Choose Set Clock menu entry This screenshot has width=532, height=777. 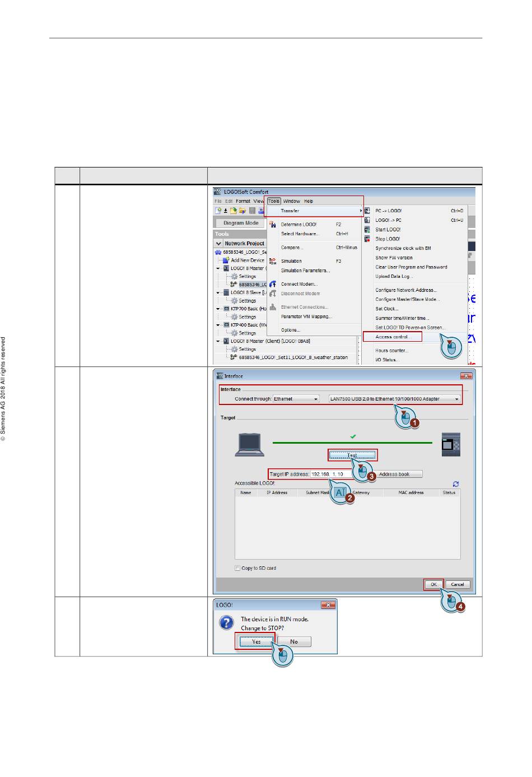click(x=387, y=309)
